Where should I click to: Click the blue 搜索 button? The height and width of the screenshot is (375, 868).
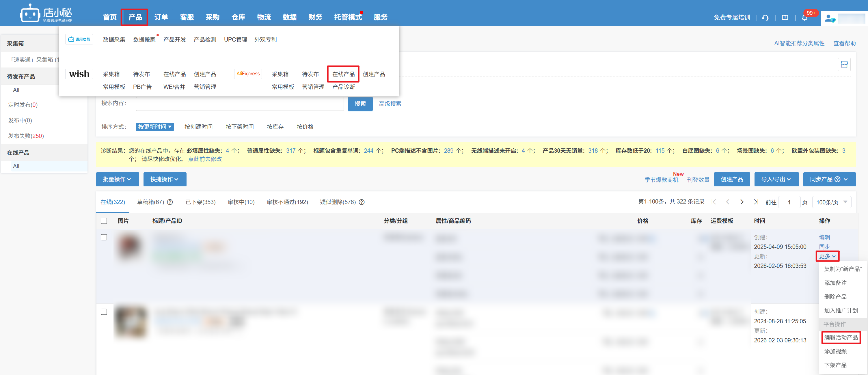[x=360, y=104]
